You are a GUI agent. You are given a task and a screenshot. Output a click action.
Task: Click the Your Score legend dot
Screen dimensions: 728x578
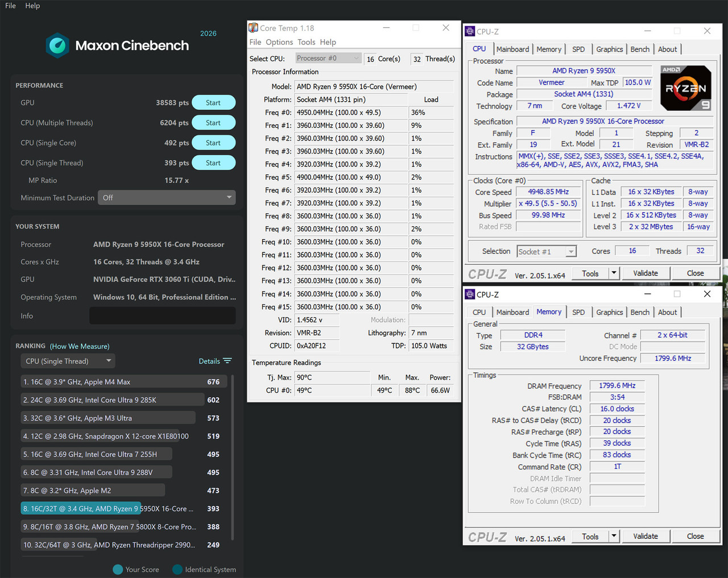pyautogui.click(x=118, y=569)
